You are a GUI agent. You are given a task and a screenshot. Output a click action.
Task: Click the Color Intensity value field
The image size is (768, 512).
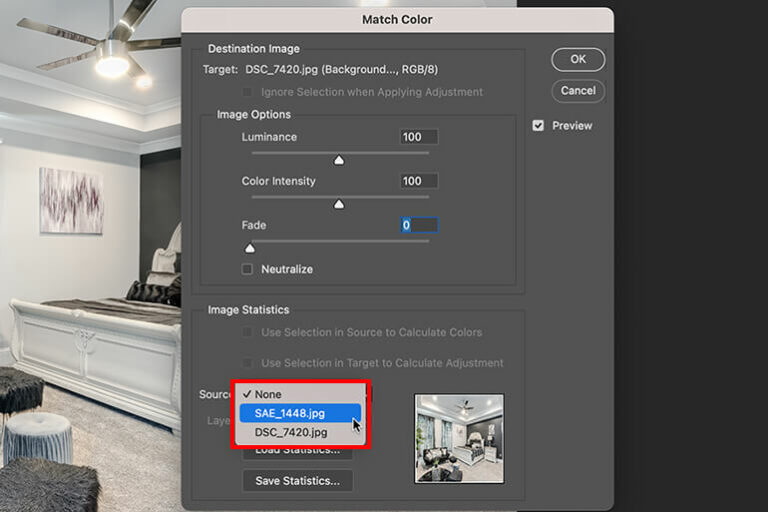point(418,181)
